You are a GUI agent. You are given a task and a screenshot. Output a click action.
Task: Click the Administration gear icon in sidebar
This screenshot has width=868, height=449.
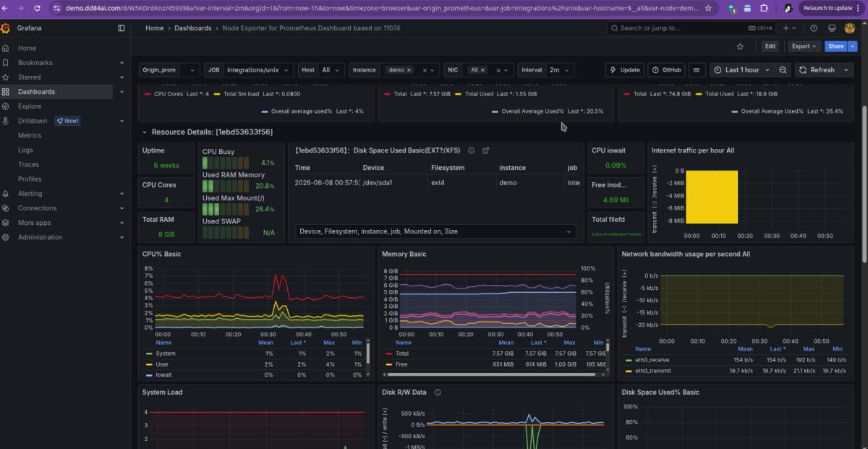click(6, 237)
